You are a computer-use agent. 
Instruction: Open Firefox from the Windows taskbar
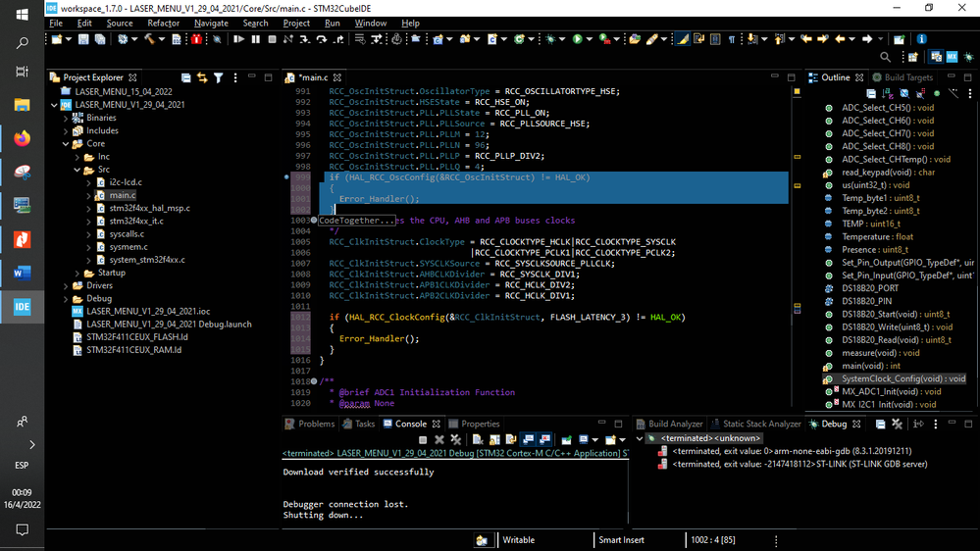click(22, 138)
